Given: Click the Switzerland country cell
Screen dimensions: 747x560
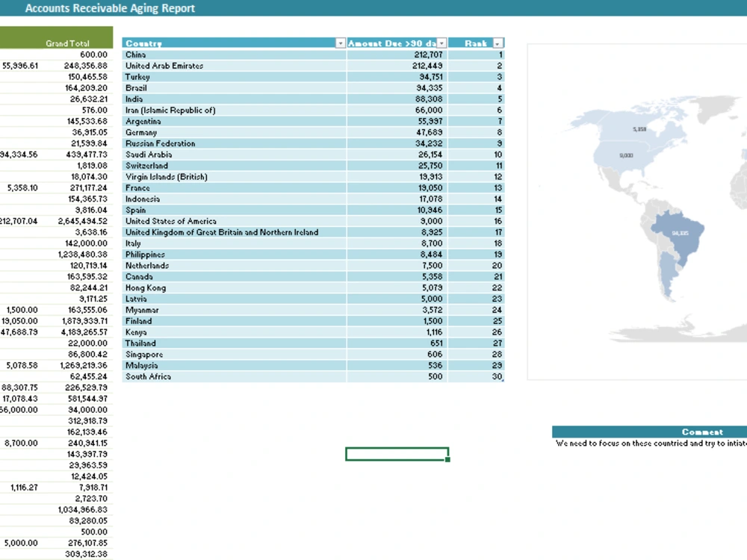Looking at the screenshot, I should [234, 166].
